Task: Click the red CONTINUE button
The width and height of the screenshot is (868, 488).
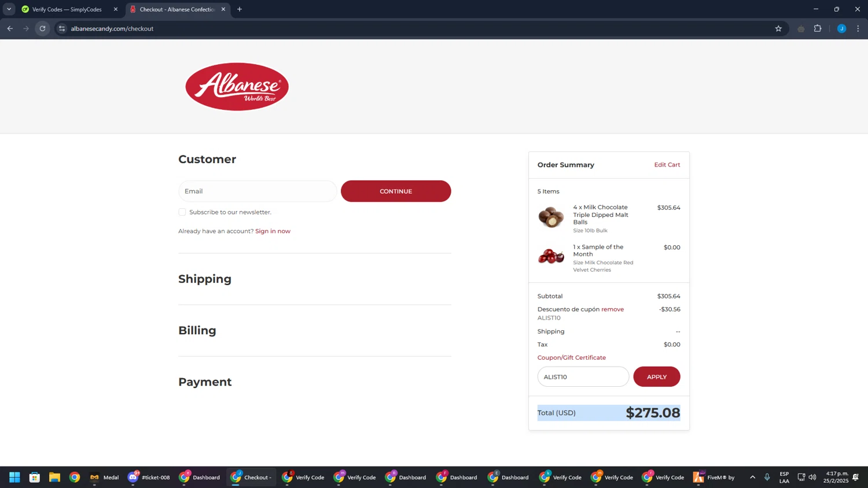Action: click(x=396, y=191)
